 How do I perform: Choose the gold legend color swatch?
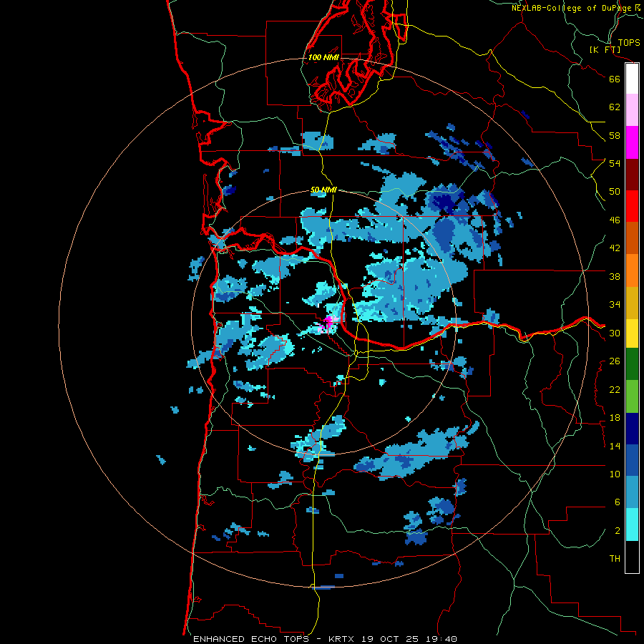pos(632,303)
